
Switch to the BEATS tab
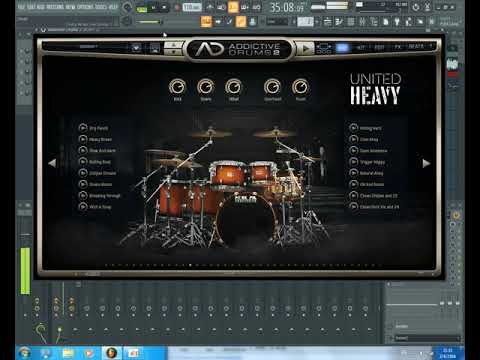416,47
